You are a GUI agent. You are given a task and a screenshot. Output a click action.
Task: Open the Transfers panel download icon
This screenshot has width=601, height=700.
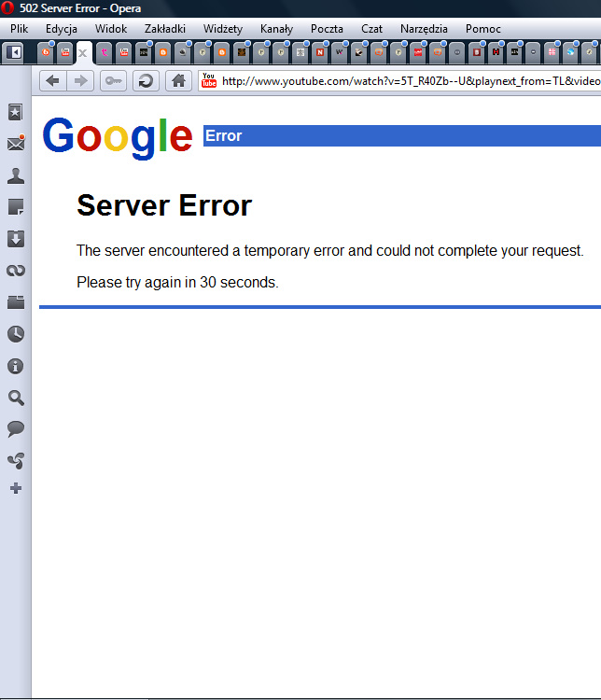click(x=16, y=239)
